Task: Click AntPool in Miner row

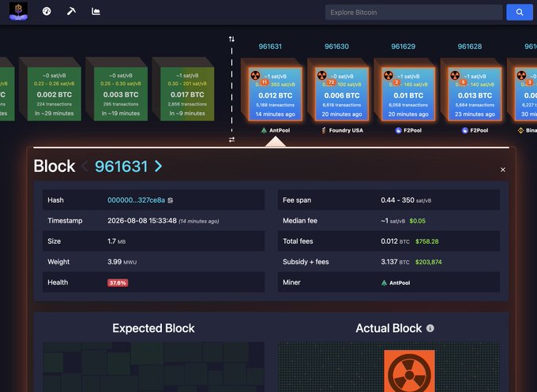Action: tap(396, 283)
